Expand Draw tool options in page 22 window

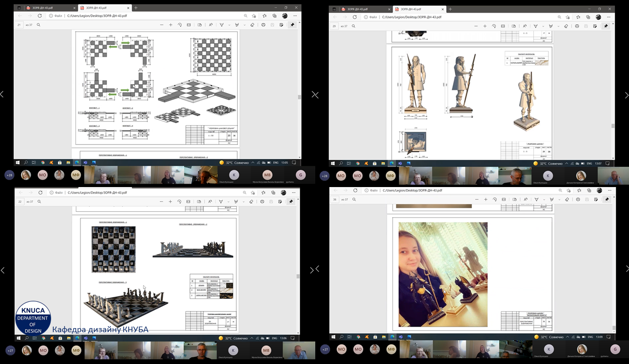tap(228, 201)
